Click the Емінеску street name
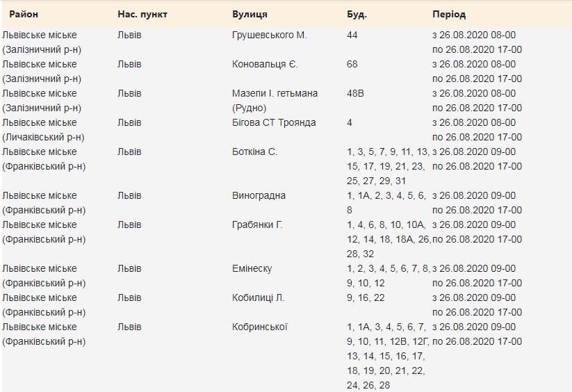 coord(252,268)
